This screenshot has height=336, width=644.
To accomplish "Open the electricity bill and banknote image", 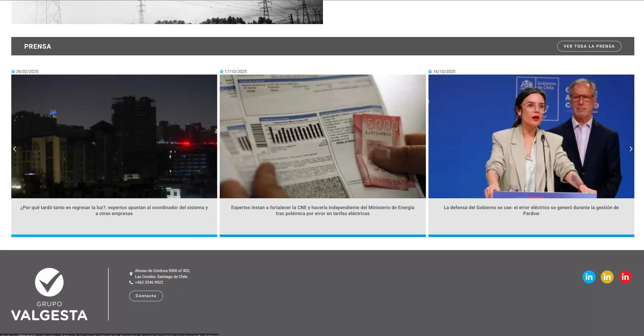I will [x=322, y=136].
